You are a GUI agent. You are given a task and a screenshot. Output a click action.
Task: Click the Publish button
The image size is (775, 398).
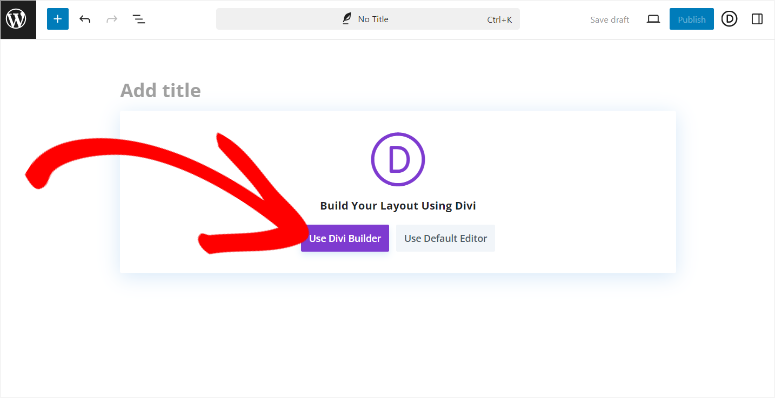click(x=691, y=19)
